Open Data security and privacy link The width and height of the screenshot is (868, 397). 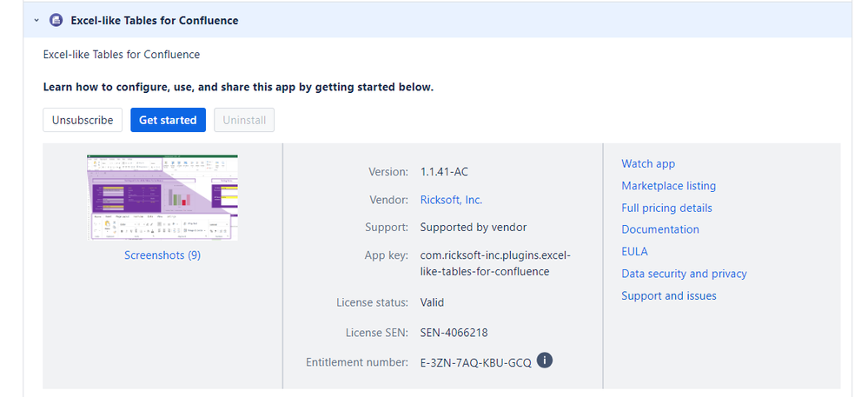(x=684, y=274)
